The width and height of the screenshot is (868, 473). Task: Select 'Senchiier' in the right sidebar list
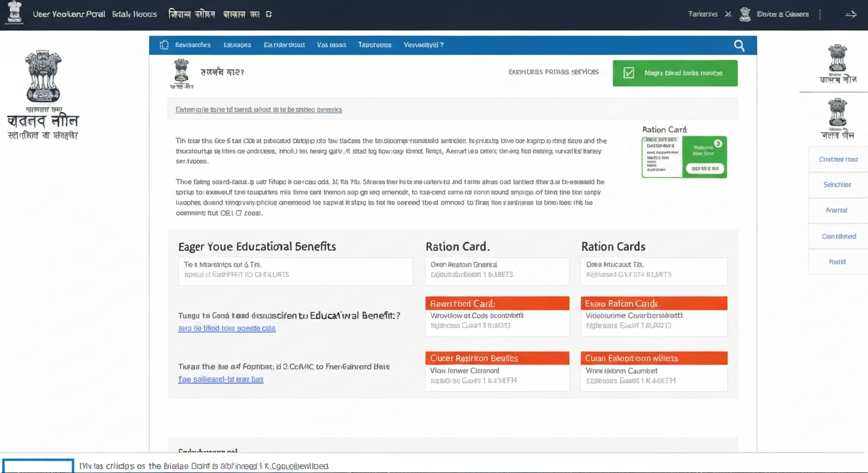click(x=837, y=185)
